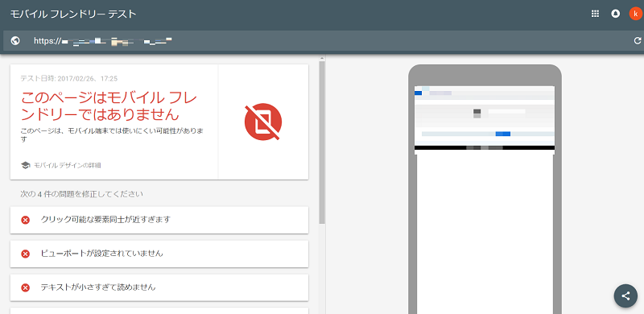Click the refresh icon to rerun test
This screenshot has height=314, width=644.
point(638,41)
